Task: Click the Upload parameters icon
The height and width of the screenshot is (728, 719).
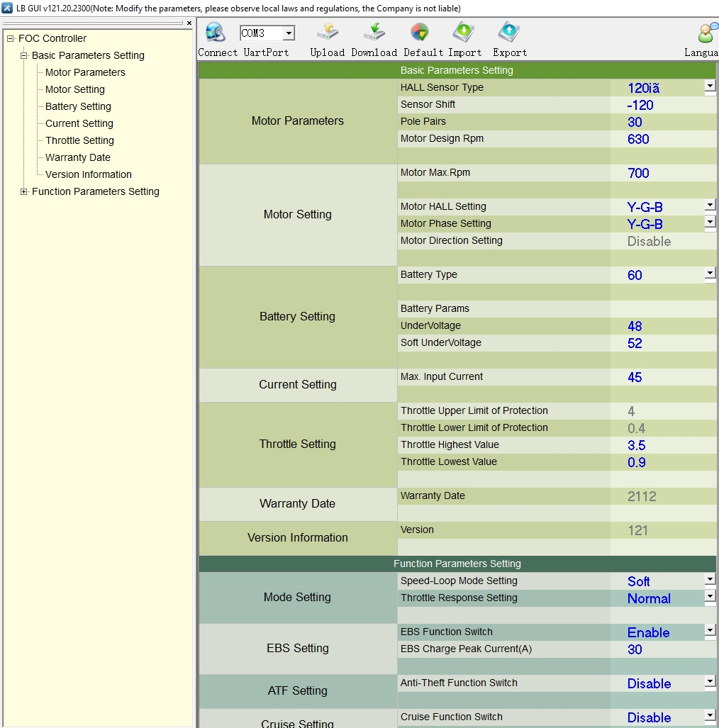Action: tap(327, 33)
